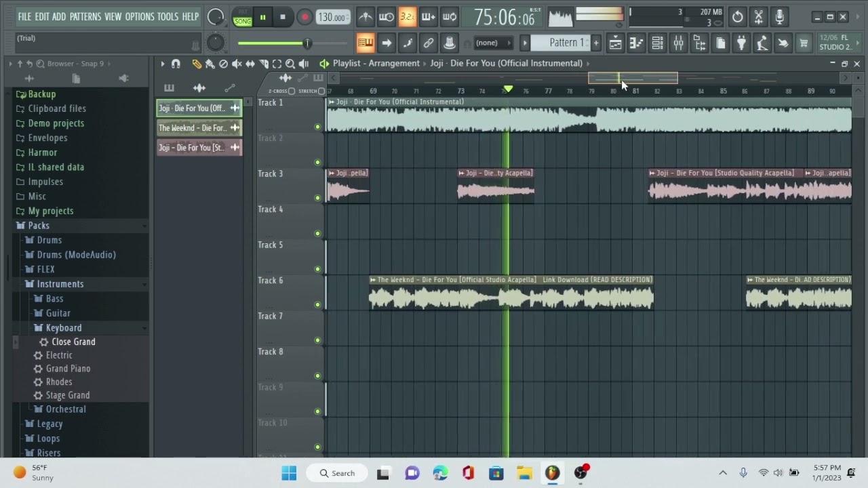Mute Track 1 with its green light
This screenshot has width=868, height=488.
coord(317,127)
